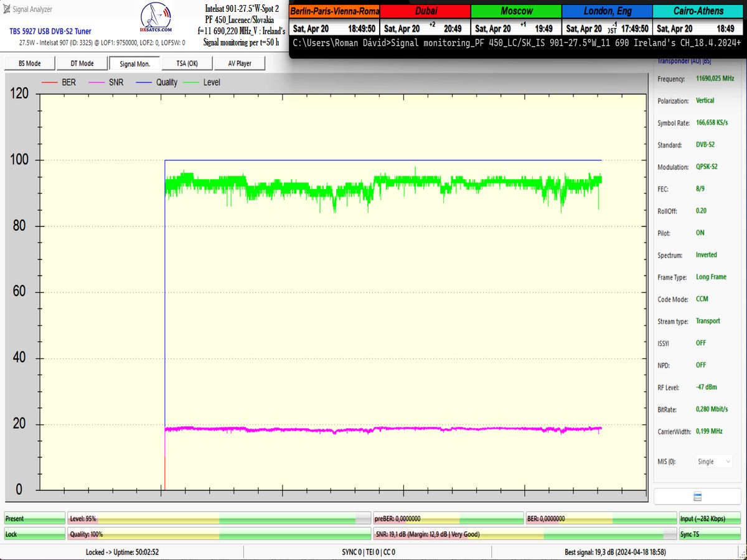Open the DT Mode tab

click(x=82, y=63)
